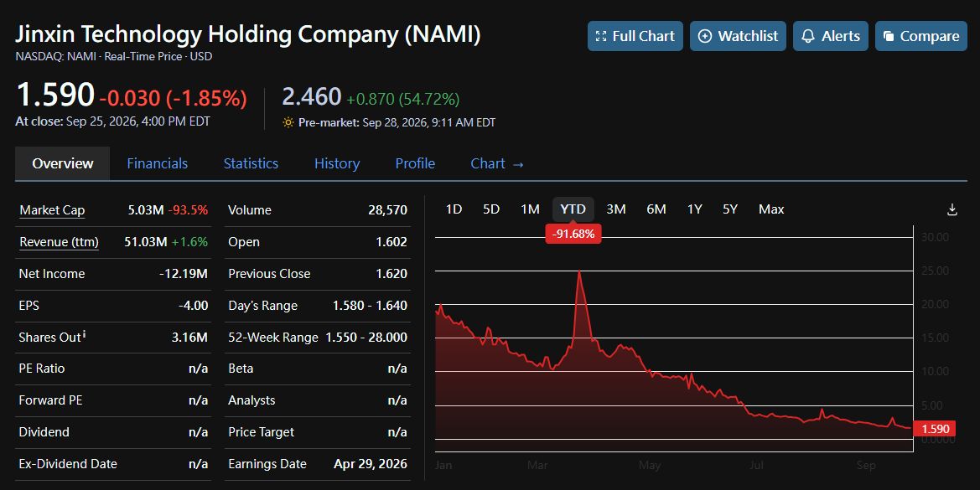Click the EPS value -4.00
The image size is (980, 490).
click(x=193, y=305)
